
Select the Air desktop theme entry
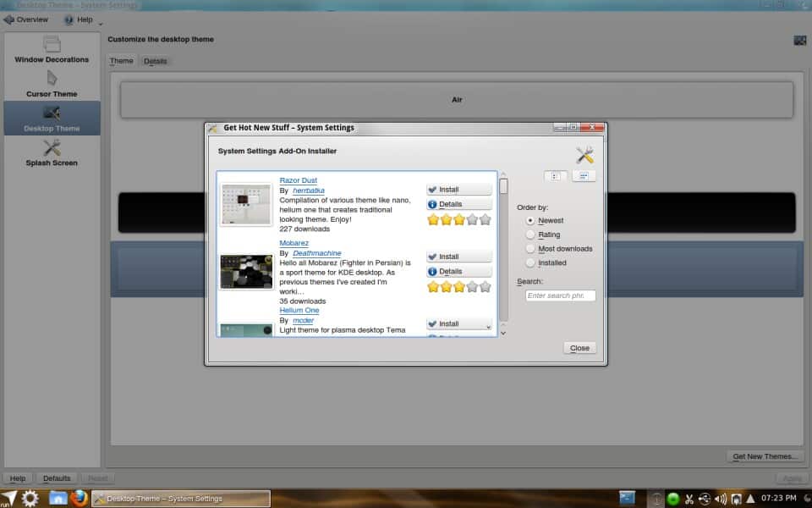[456, 100]
